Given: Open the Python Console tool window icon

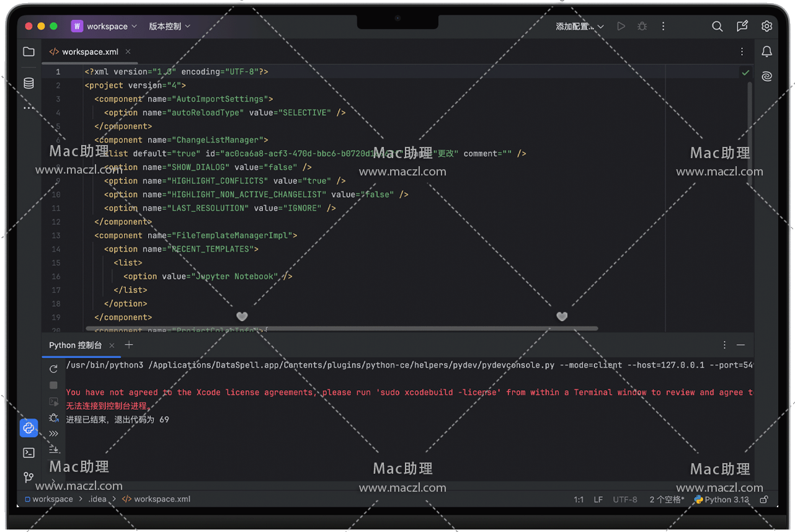Looking at the screenshot, I should [29, 428].
